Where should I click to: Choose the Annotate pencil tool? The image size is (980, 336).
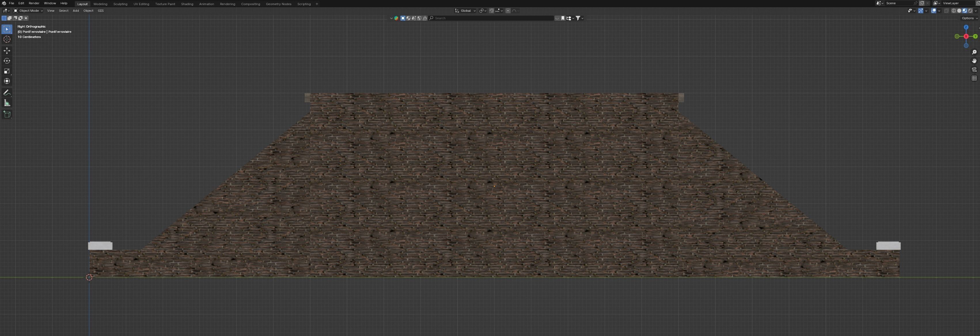(7, 93)
